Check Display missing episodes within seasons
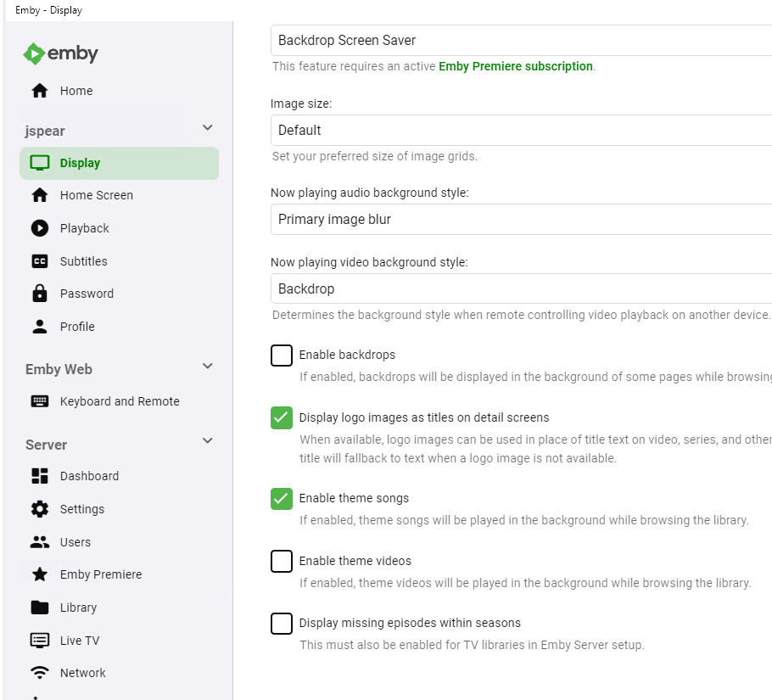772x700 pixels. (282, 624)
